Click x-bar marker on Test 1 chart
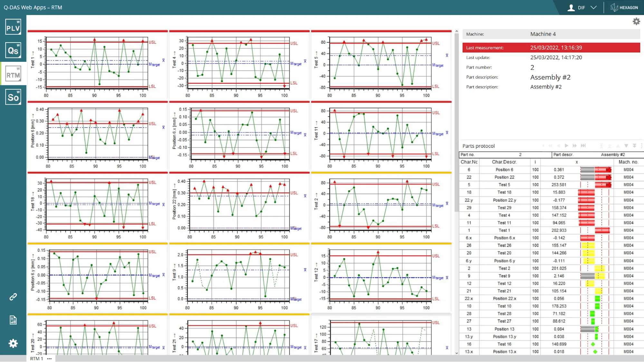The width and height of the screenshot is (644, 362). [163, 60]
